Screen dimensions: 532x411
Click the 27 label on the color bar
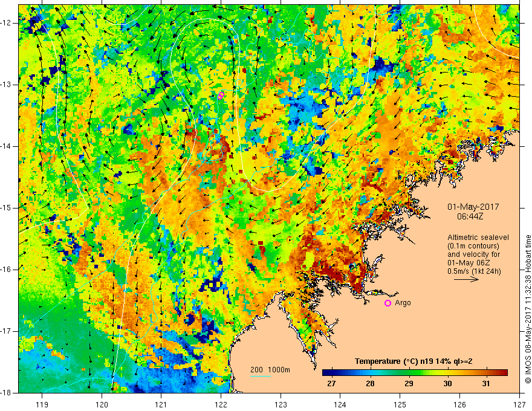point(331,384)
